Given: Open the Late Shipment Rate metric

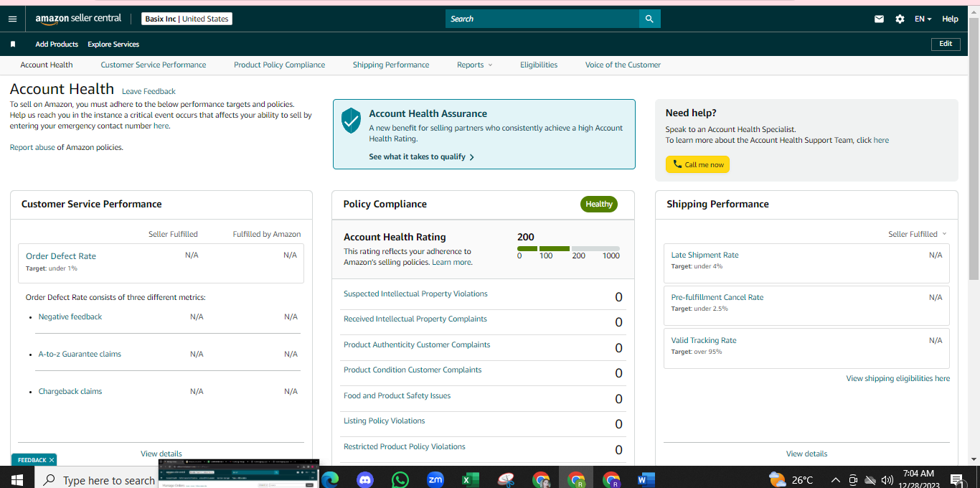Looking at the screenshot, I should coord(705,255).
